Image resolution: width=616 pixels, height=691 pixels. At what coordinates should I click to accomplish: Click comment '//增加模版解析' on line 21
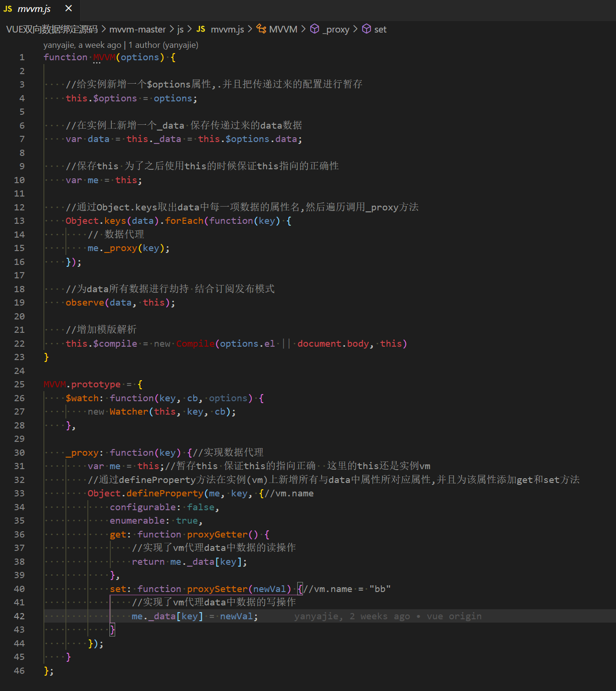click(101, 329)
